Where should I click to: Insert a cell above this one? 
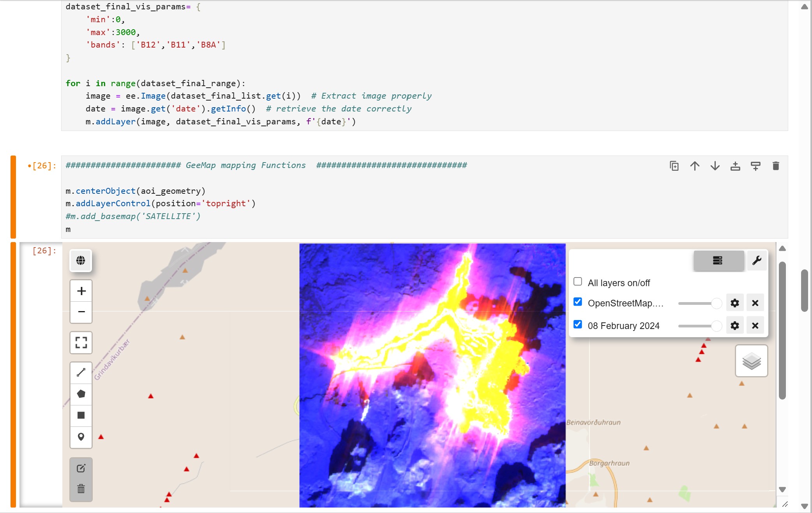click(x=735, y=166)
